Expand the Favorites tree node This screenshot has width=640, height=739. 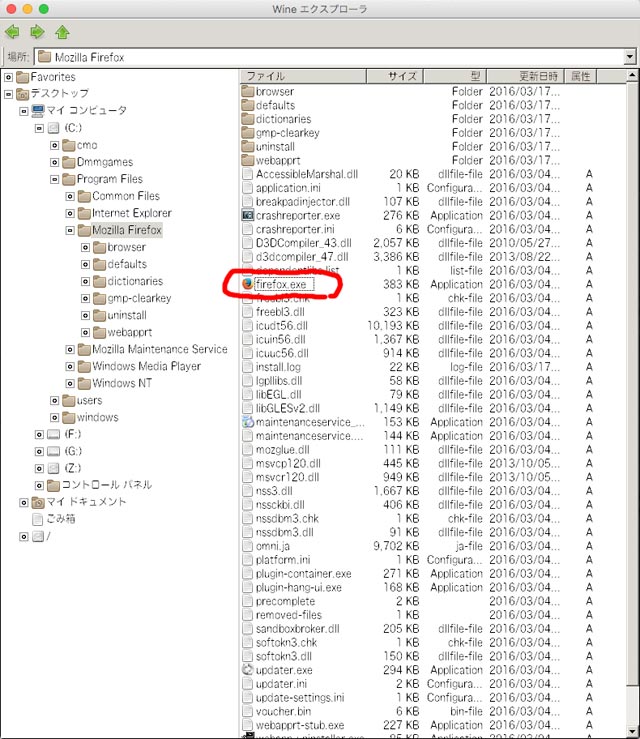click(8, 77)
